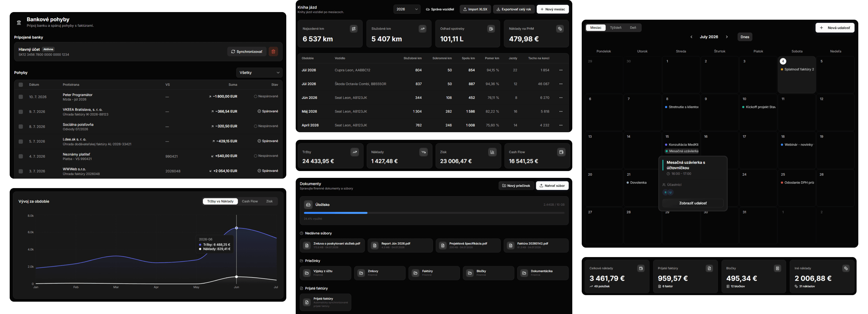Click Nová udalosť button
The height and width of the screenshot is (314, 868).
tap(835, 28)
